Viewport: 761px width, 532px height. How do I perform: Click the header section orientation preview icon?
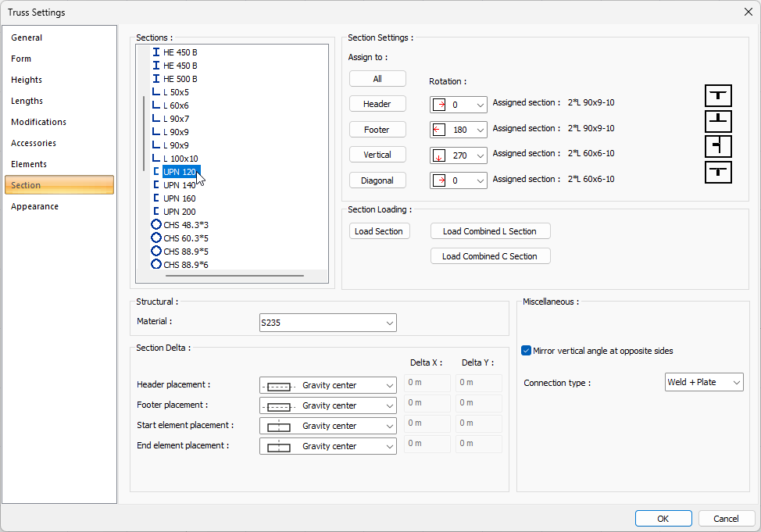click(718, 95)
